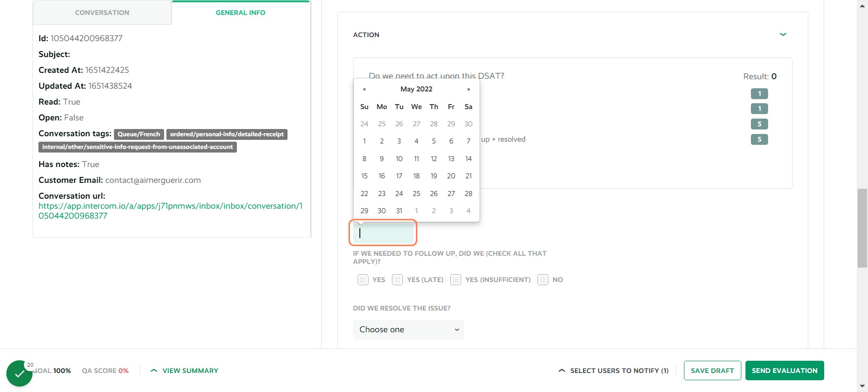Go to the next month in the calendar
Viewport: 868px width, 392px height.
(x=468, y=89)
